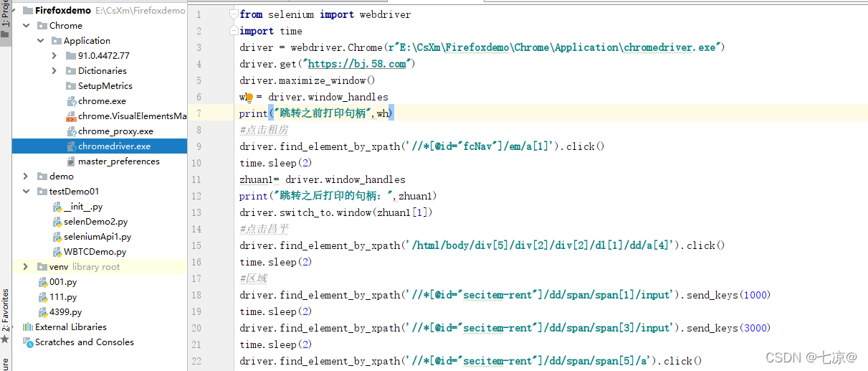This screenshot has height=371, width=868.
Task: Select the chrome.exe file icon
Action: coord(71,101)
